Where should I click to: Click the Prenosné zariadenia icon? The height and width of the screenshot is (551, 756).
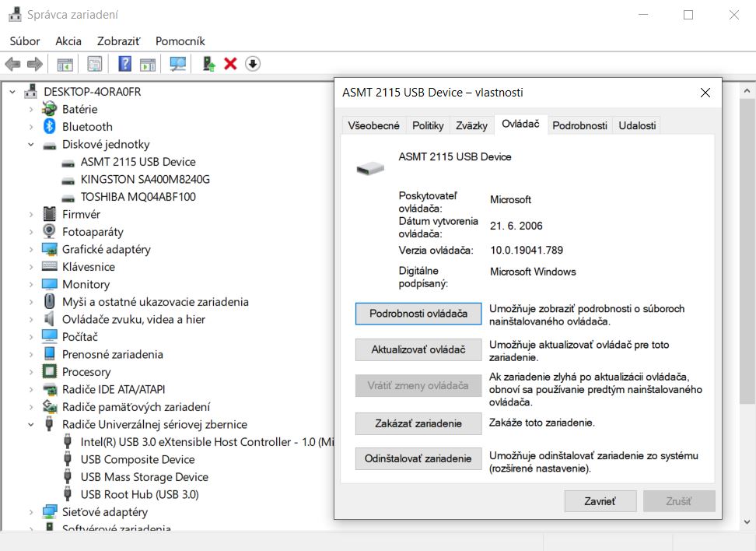point(49,353)
